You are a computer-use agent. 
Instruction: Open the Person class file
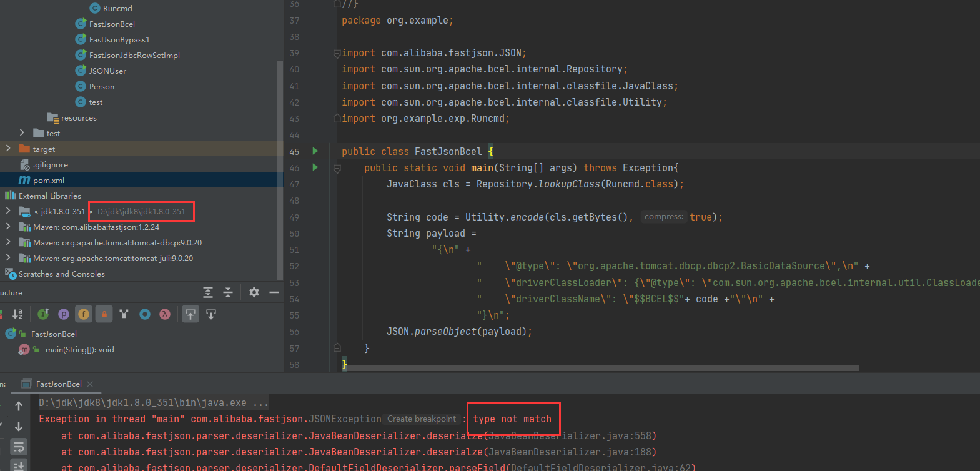[101, 86]
